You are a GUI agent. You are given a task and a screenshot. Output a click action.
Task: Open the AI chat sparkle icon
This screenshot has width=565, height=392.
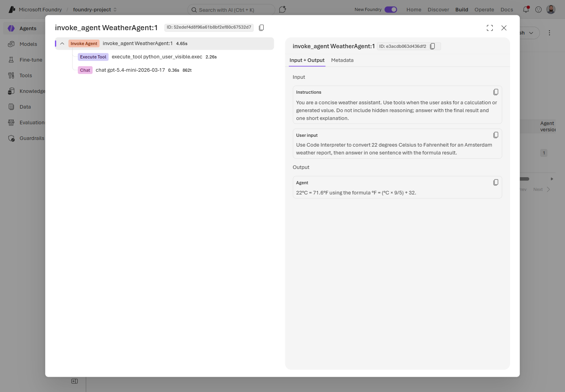tap(282, 9)
